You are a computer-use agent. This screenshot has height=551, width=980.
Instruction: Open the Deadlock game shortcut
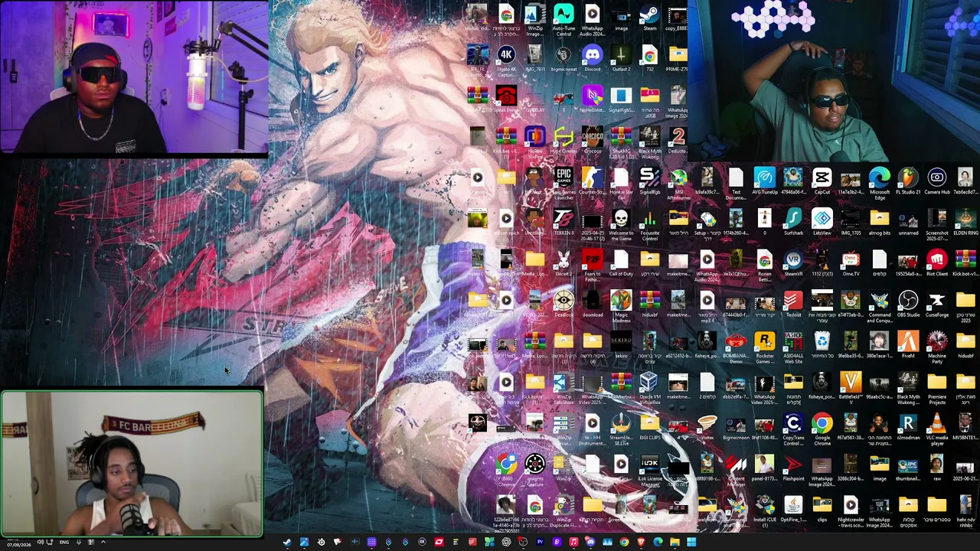(x=563, y=305)
